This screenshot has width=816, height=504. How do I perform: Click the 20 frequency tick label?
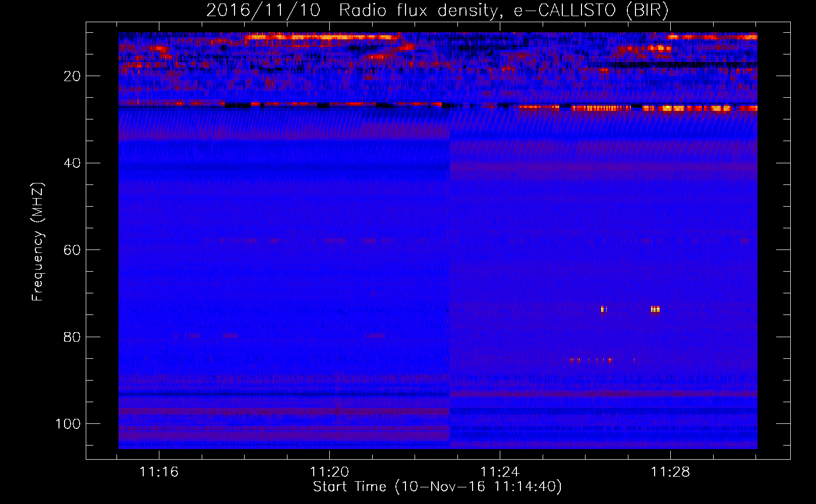pyautogui.click(x=72, y=76)
